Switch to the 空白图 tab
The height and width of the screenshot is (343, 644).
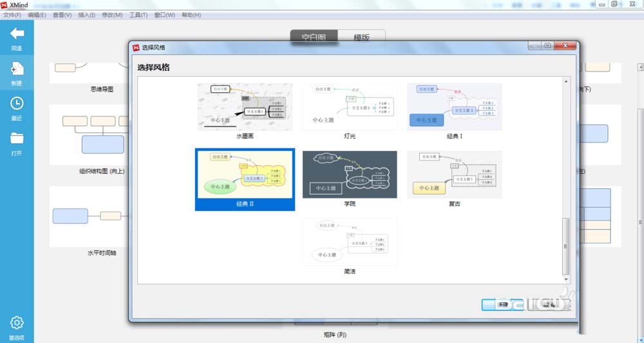[314, 36]
